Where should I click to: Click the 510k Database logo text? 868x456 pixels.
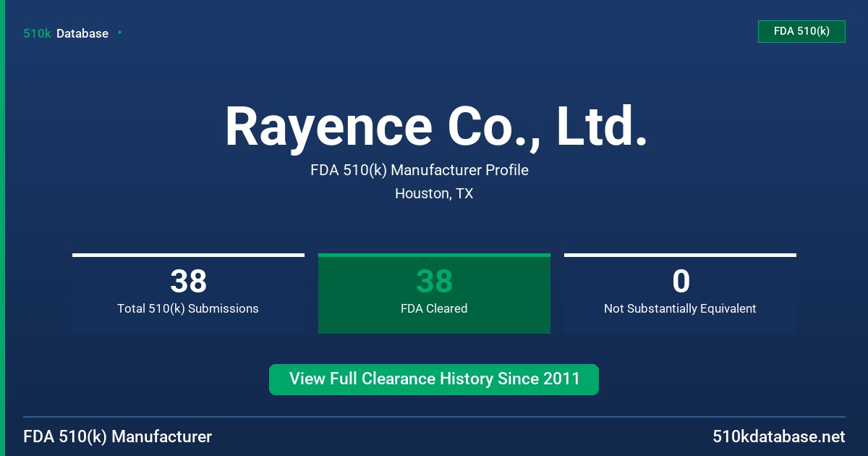[x=66, y=33]
